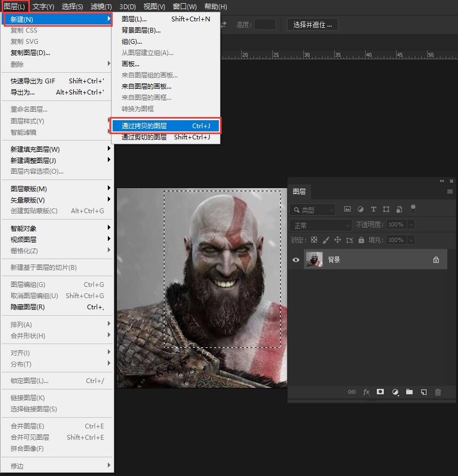Choose 组(G)... submenu entry
Image resolution: width=458 pixels, height=476 pixels.
165,42
